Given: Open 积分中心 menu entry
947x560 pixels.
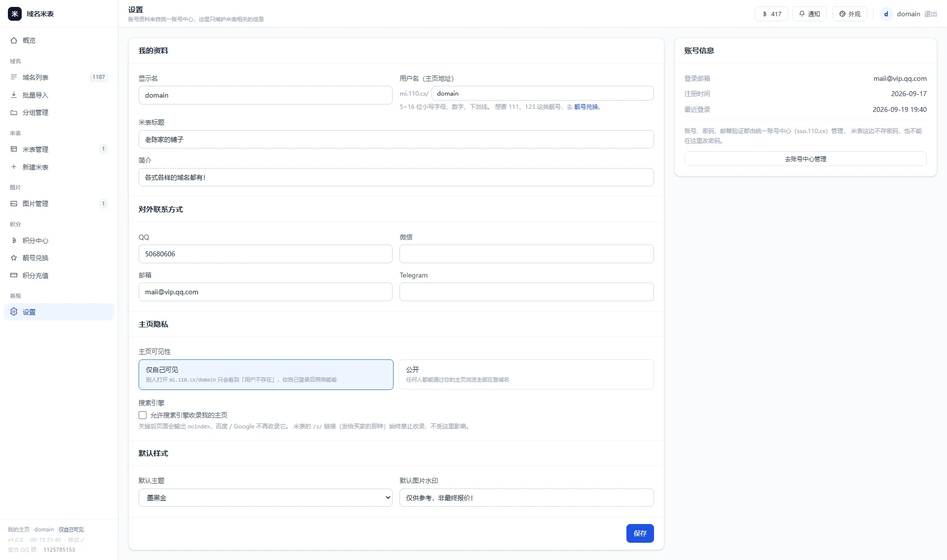Looking at the screenshot, I should pyautogui.click(x=59, y=241).
